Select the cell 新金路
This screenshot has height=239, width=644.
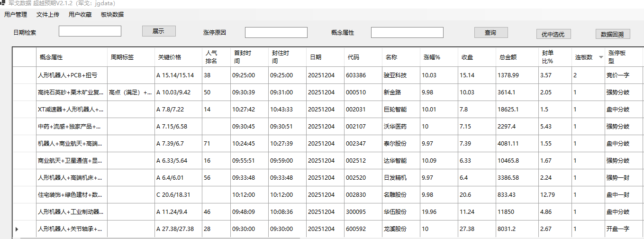401,92
